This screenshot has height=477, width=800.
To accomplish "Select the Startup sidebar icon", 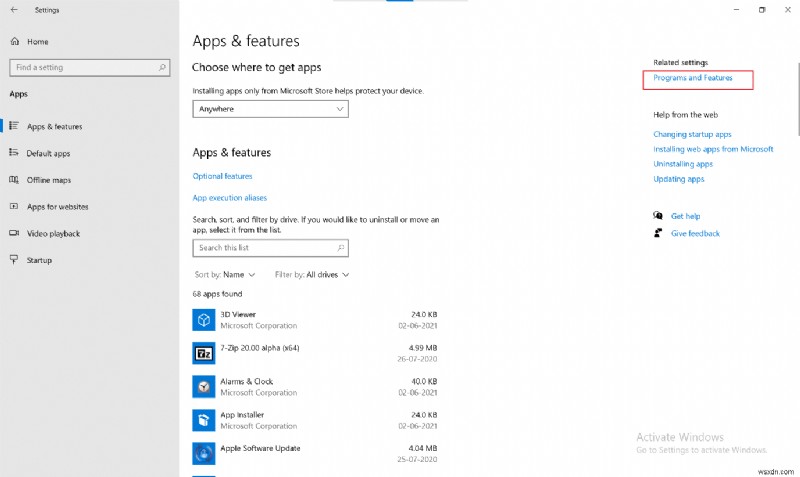I will click(14, 260).
